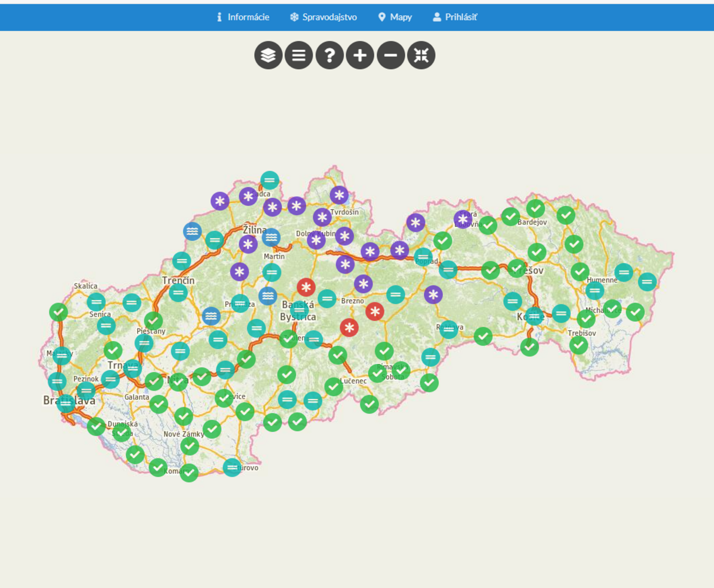This screenshot has height=588, width=714.
Task: Click the northernmost teal marker near Čadca
Action: [270, 180]
